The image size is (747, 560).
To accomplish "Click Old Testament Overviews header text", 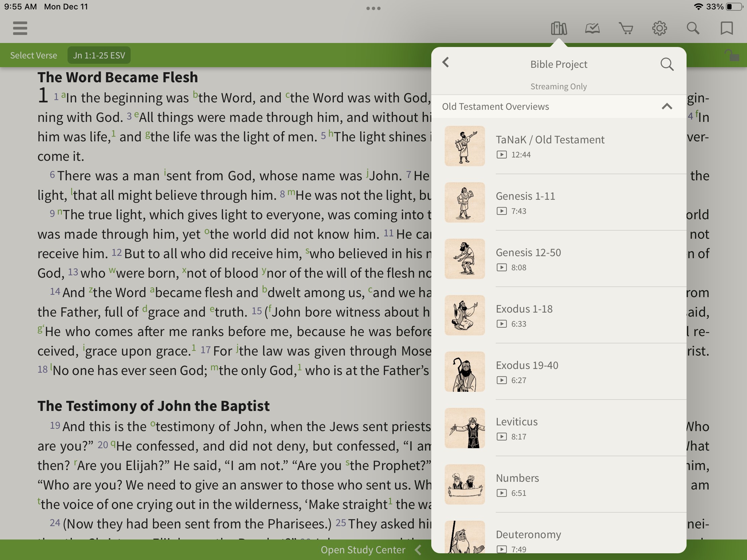I will (495, 106).
